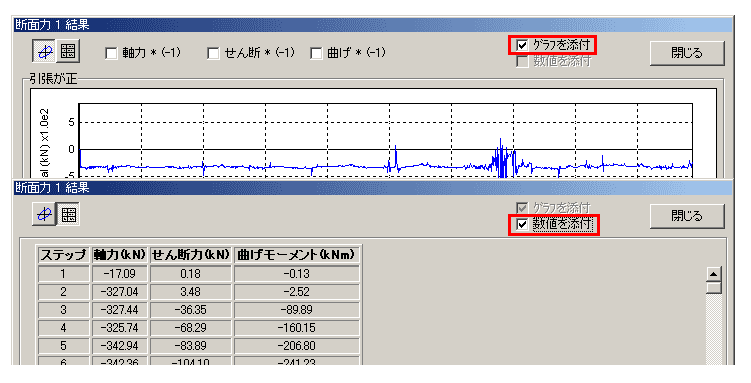Select axial force cell -342.94
Image resolution: width=751 pixels, height=383 pixels.
coord(120,346)
